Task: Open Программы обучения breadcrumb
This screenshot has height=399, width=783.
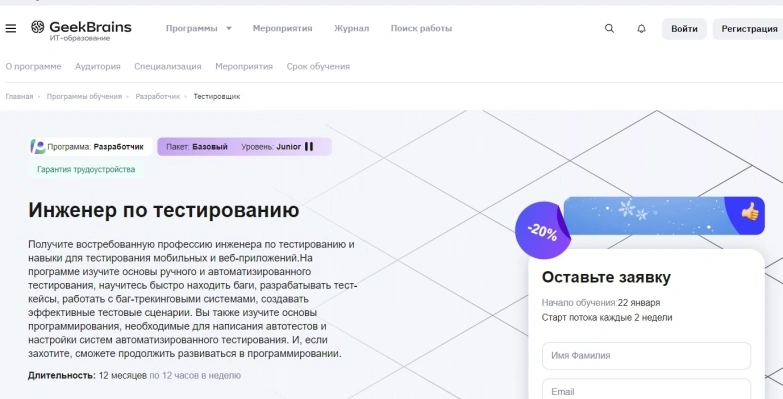Action: pos(84,96)
